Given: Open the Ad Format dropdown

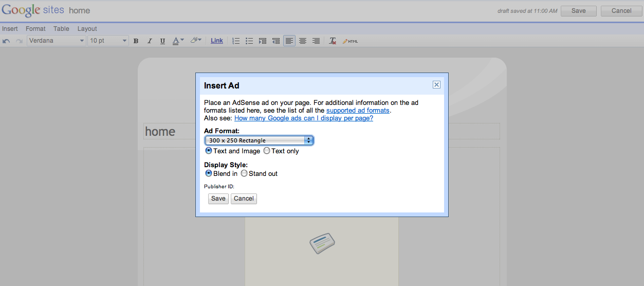Looking at the screenshot, I should click(x=259, y=140).
